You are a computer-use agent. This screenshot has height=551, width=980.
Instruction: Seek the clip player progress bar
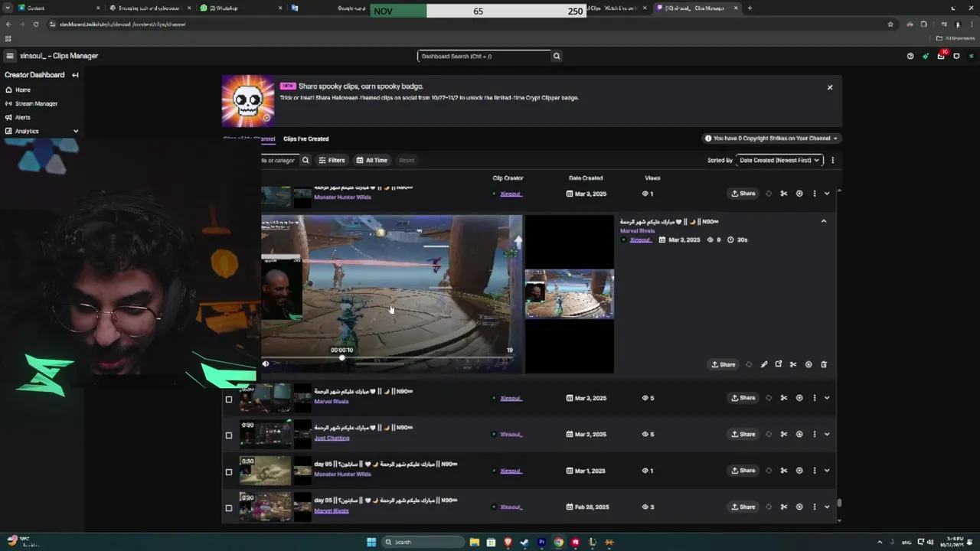pos(390,357)
